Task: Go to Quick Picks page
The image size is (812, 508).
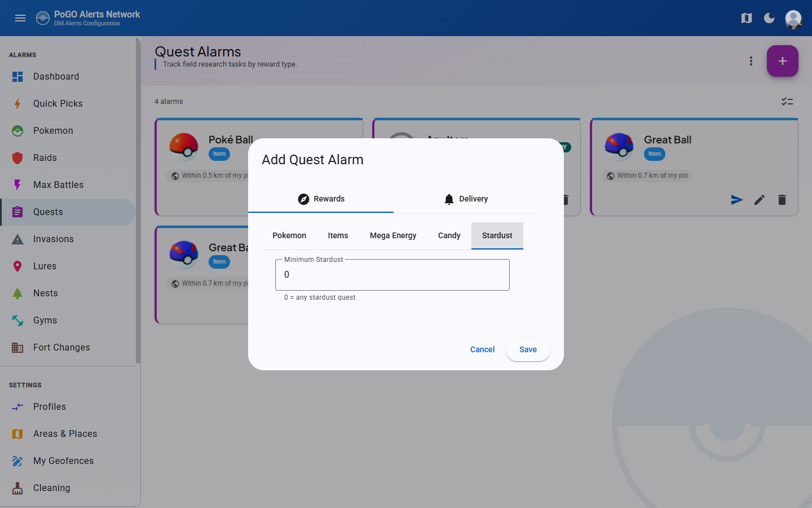Action: [x=68, y=104]
